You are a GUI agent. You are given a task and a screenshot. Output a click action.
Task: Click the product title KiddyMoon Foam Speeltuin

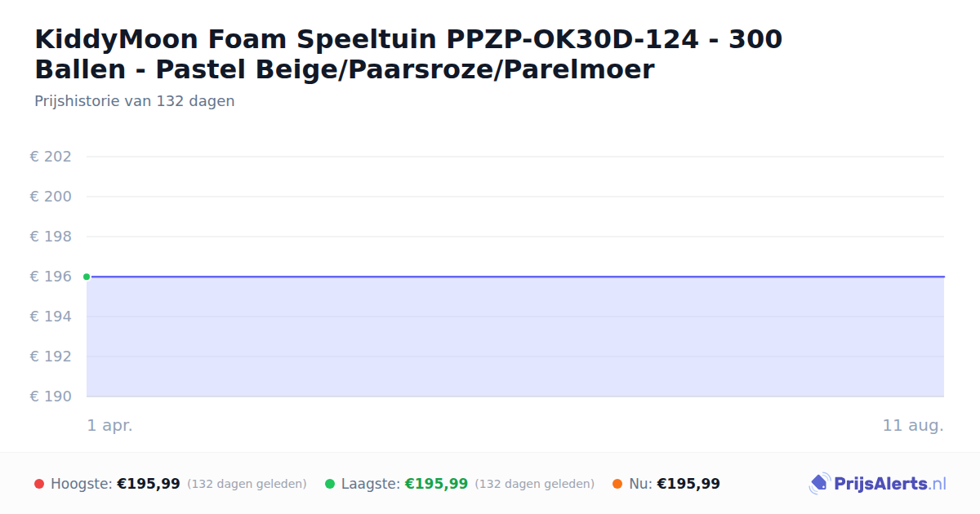tap(408, 54)
